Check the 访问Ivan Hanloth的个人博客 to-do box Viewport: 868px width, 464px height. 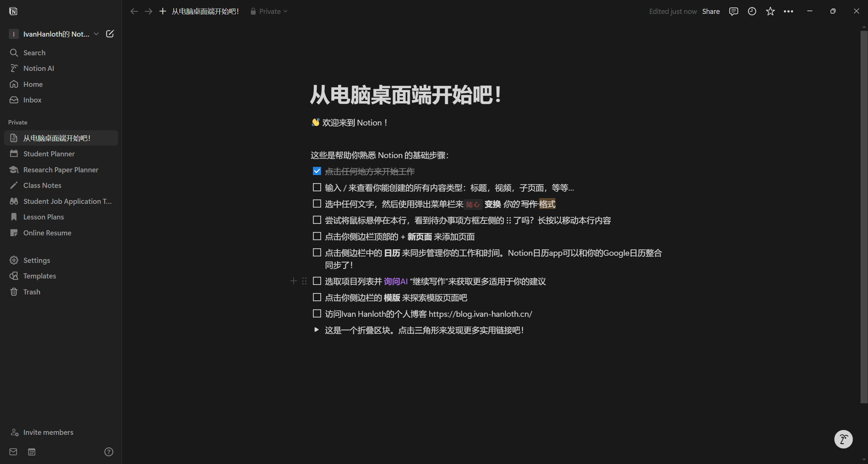point(317,313)
